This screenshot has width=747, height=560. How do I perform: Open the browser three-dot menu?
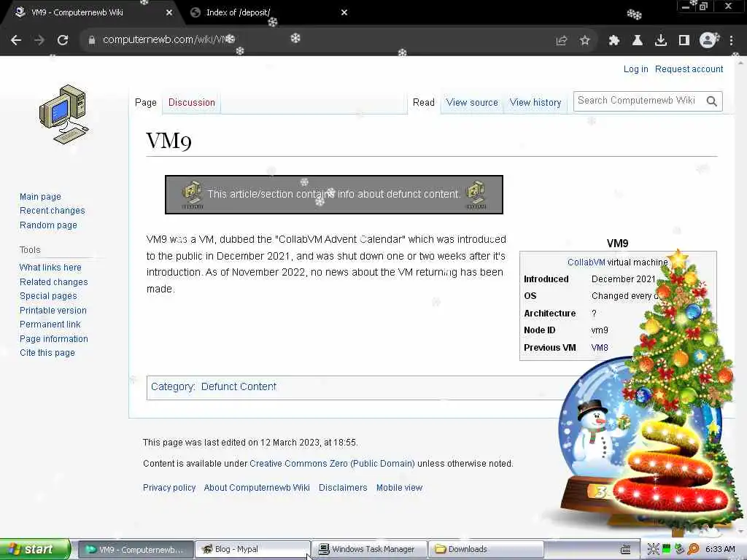[x=731, y=41]
